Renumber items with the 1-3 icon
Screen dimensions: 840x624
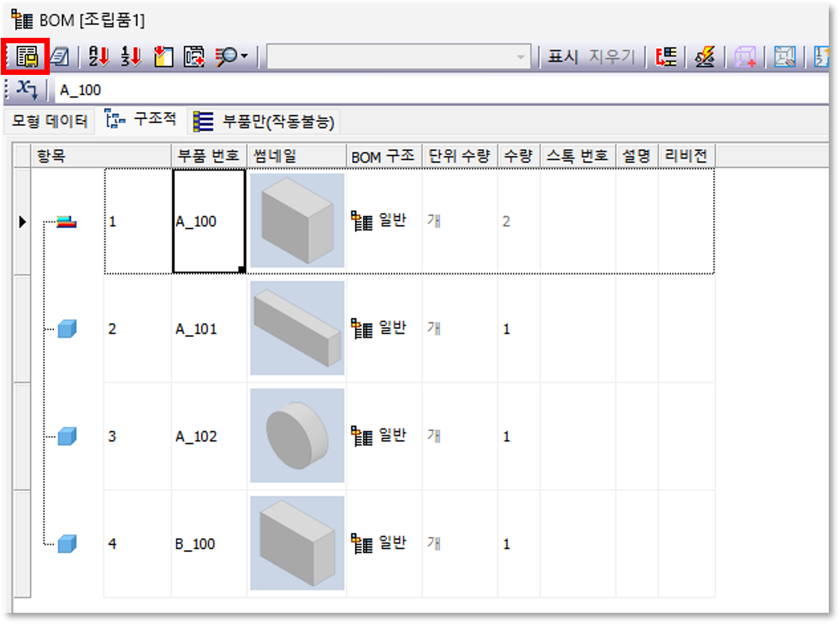tap(131, 56)
